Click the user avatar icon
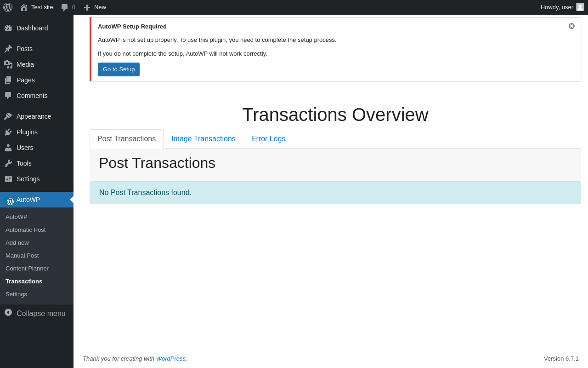The height and width of the screenshot is (368, 588). [580, 7]
